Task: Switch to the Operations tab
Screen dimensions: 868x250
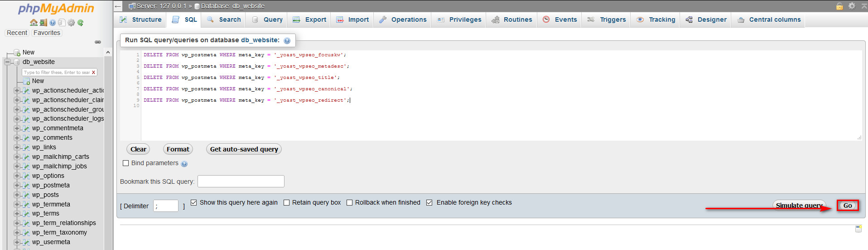Action: pos(403,20)
